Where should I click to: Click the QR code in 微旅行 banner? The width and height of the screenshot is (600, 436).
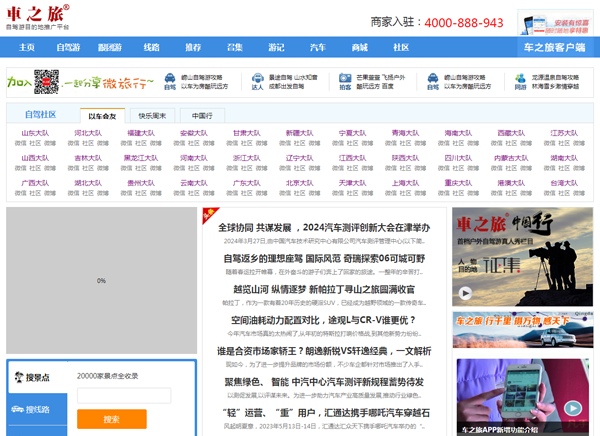coord(46,82)
